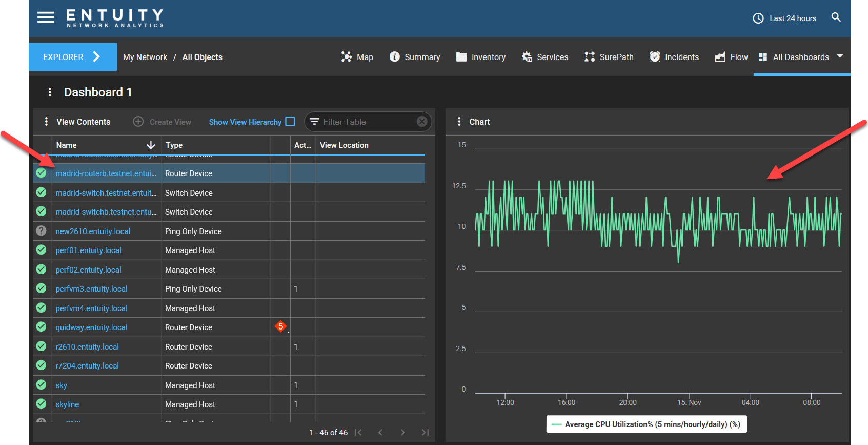868x445 pixels.
Task: Open the hamburger main menu
Action: click(46, 17)
